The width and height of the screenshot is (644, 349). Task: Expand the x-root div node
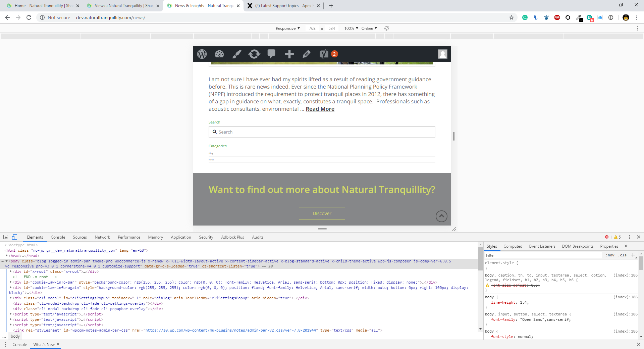11,271
